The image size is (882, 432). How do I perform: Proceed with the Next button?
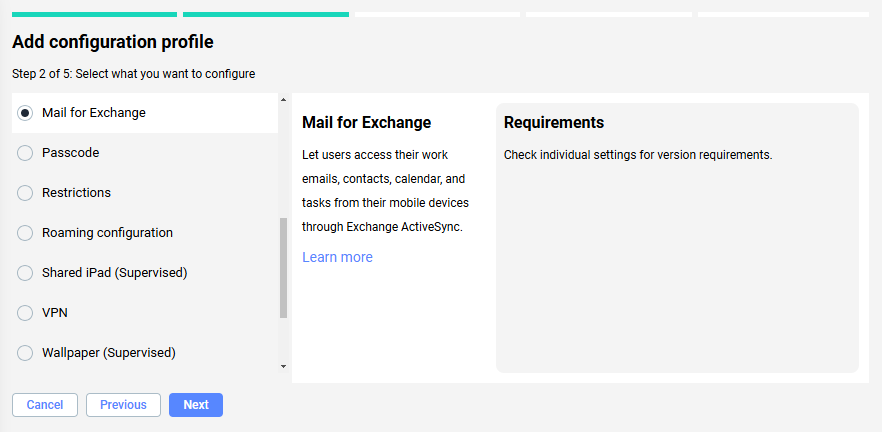click(x=196, y=405)
